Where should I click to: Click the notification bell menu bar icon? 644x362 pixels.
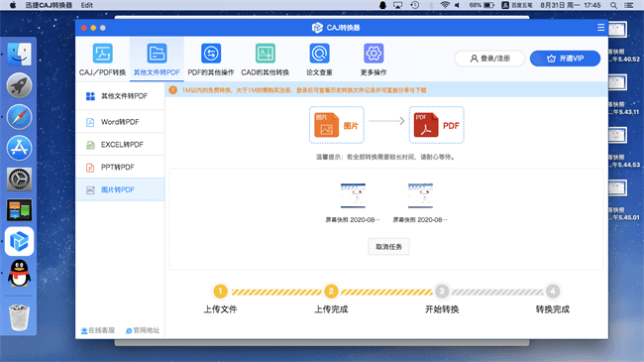coord(382,5)
